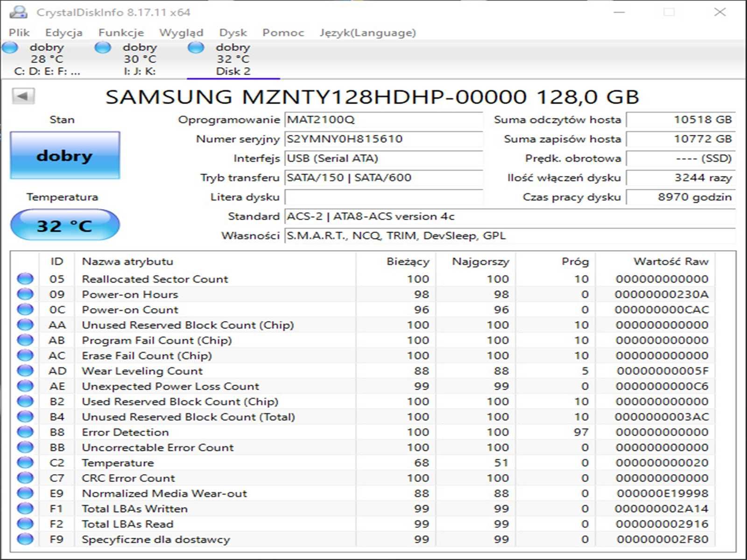This screenshot has height=560, width=747.
Task: Select the Wear Leveling Count row text
Action: 142,371
